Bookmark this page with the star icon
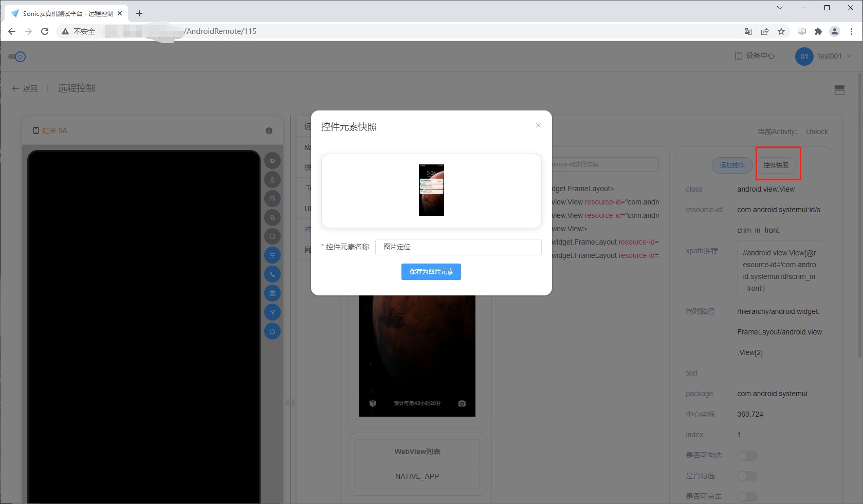This screenshot has width=863, height=504. click(x=781, y=31)
